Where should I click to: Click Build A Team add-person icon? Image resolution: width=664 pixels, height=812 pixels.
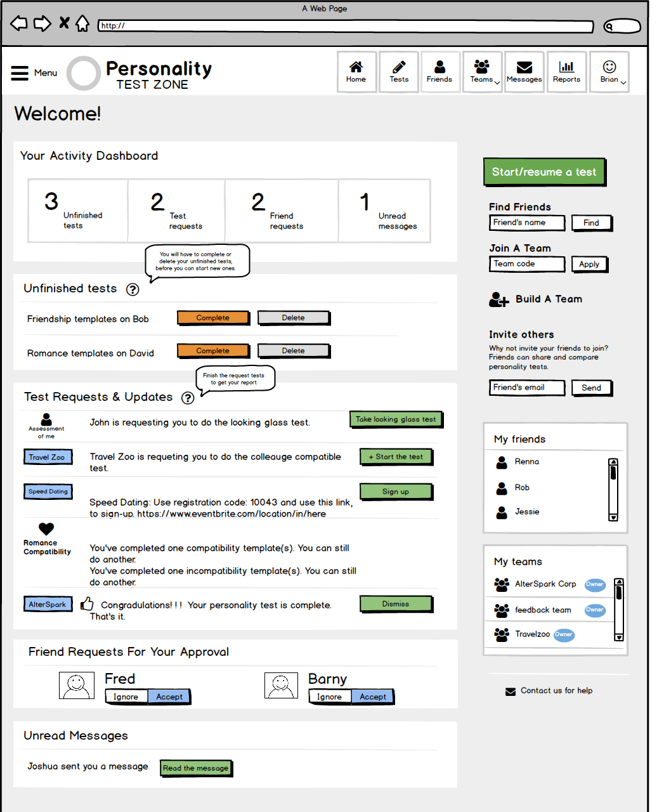(499, 299)
